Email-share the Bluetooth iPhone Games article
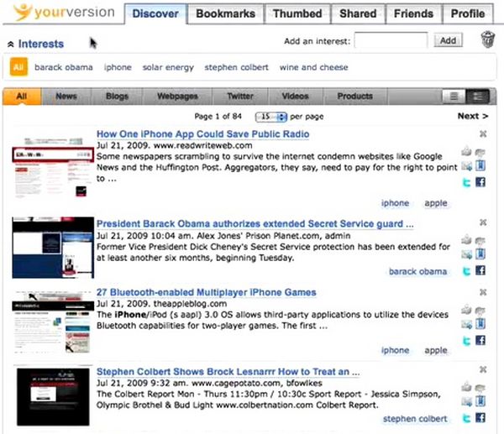Viewport: 504px width, 434px height. (467, 324)
